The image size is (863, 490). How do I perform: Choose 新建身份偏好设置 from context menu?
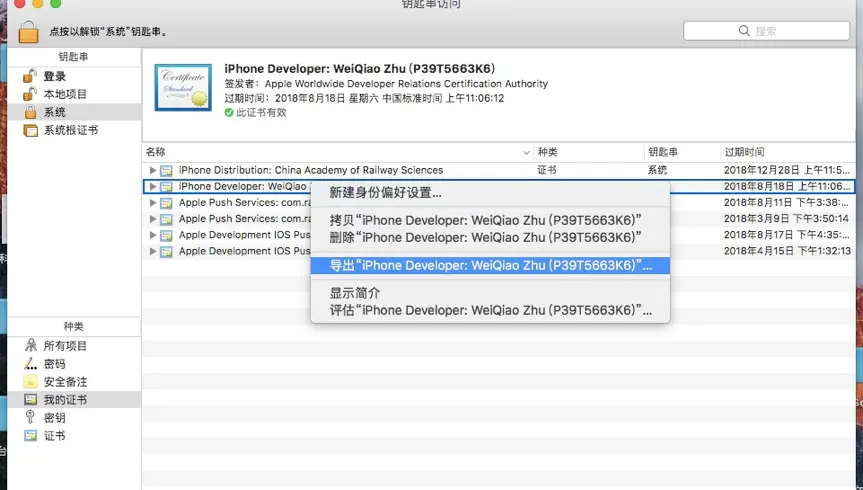click(490, 193)
